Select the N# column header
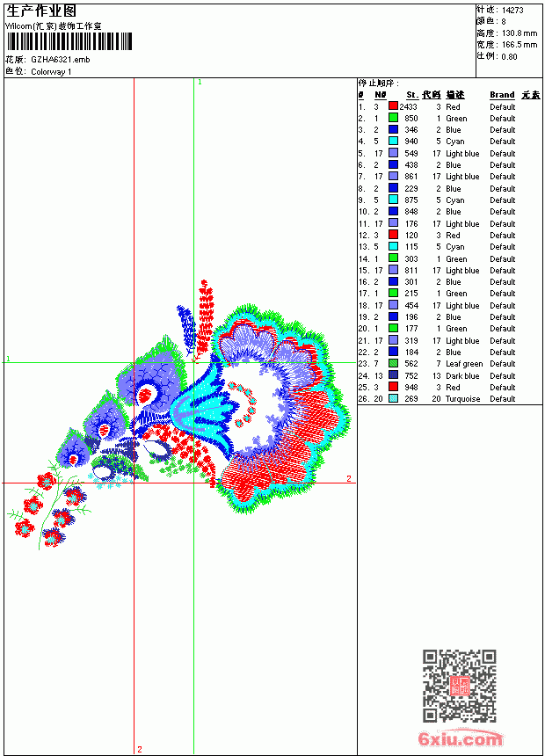This screenshot has width=545, height=756. point(380,95)
